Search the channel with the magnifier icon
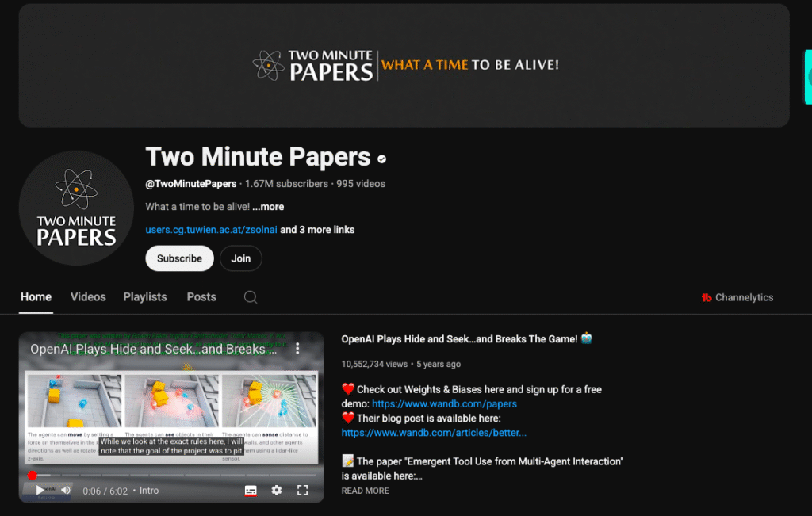 [x=251, y=297]
